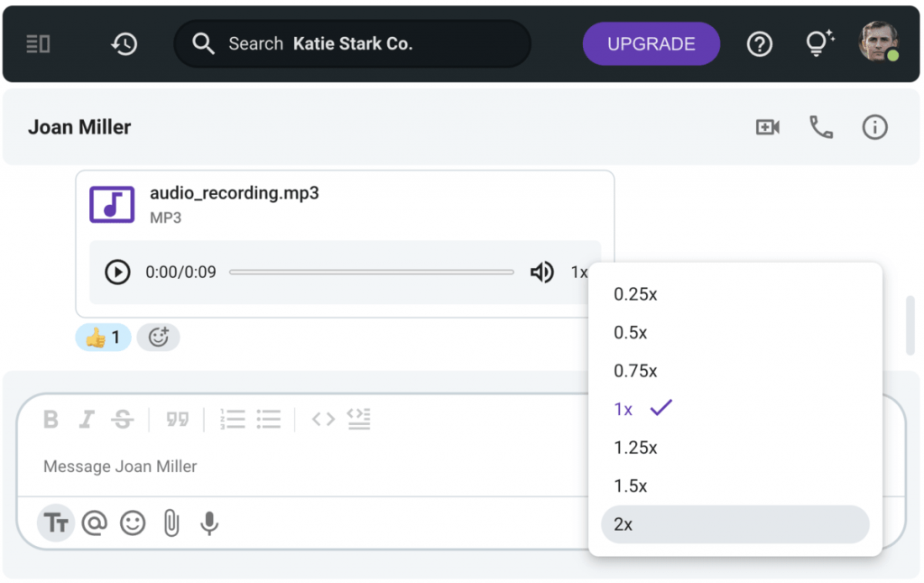Viewport: 924px width, 583px height.
Task: Open the add reaction emoji picker
Action: (159, 338)
